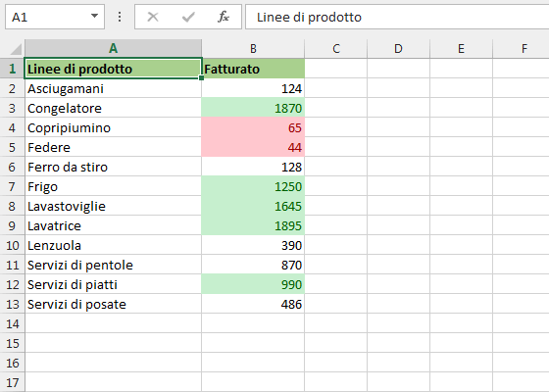Open the Name Box dropdown arrow
549x392 pixels.
pyautogui.click(x=94, y=16)
